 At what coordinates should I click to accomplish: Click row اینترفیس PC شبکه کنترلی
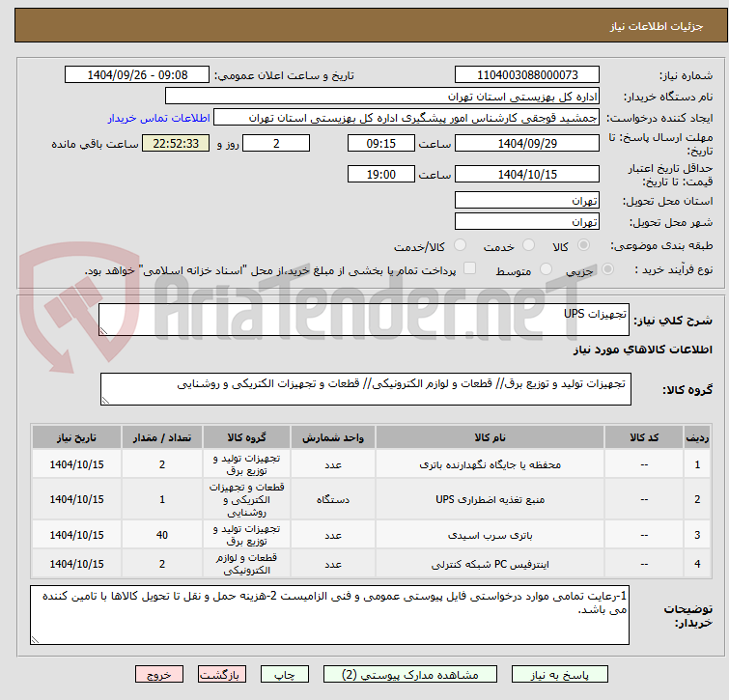(372, 564)
